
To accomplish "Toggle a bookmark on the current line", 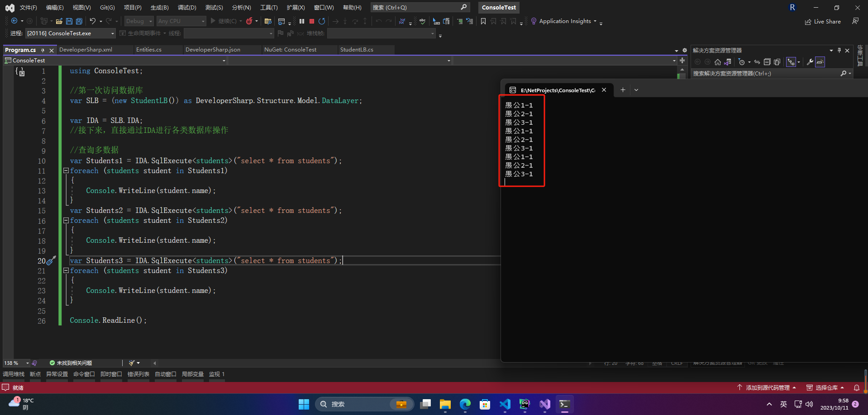I will click(x=483, y=21).
